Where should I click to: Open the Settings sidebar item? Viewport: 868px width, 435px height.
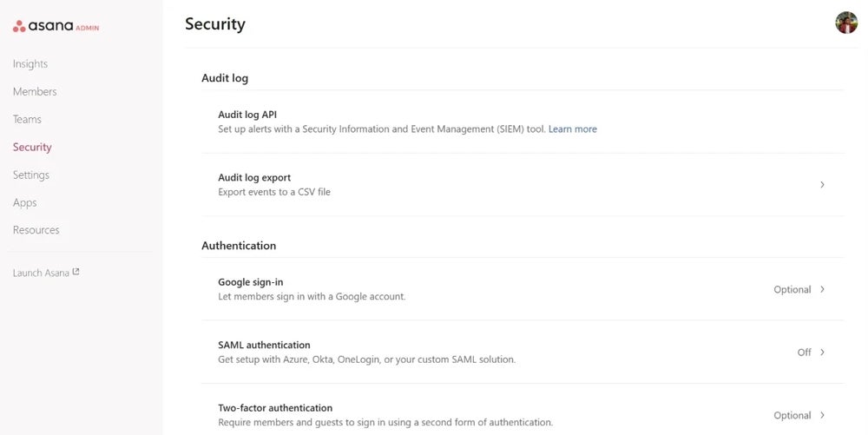point(31,175)
